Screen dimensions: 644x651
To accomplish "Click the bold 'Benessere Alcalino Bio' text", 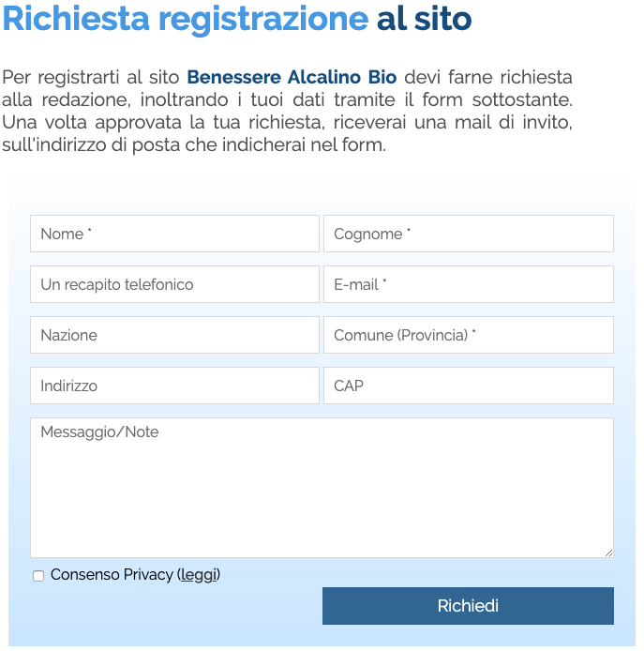I will click(292, 77).
